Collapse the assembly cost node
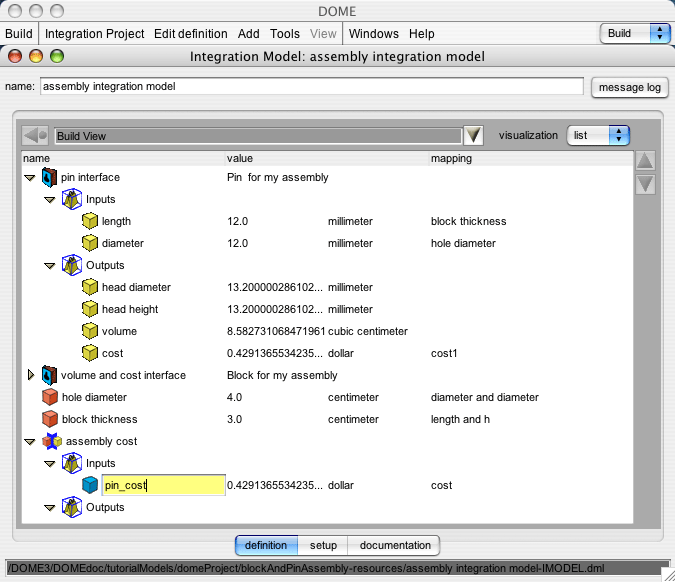The width and height of the screenshot is (675, 582). pyautogui.click(x=30, y=442)
